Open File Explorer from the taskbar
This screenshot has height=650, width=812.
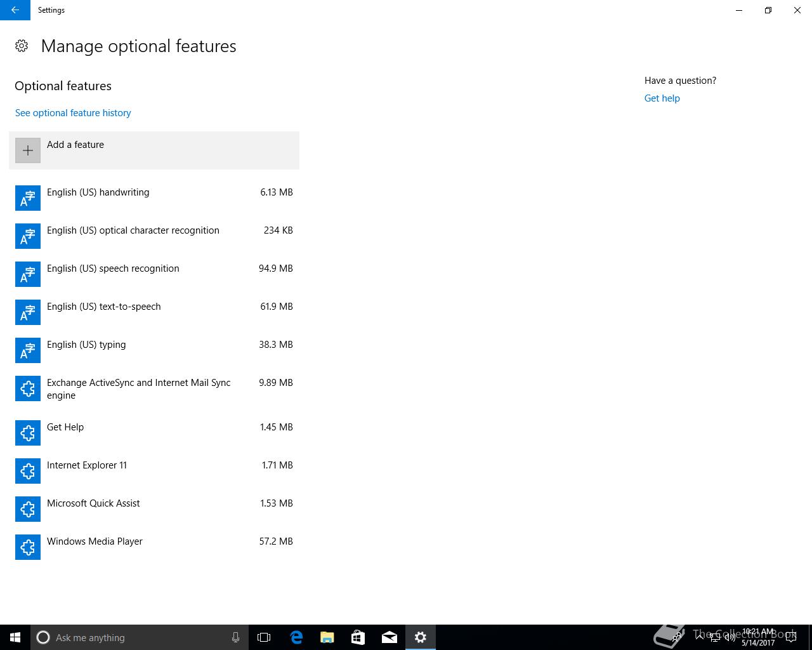(327, 637)
